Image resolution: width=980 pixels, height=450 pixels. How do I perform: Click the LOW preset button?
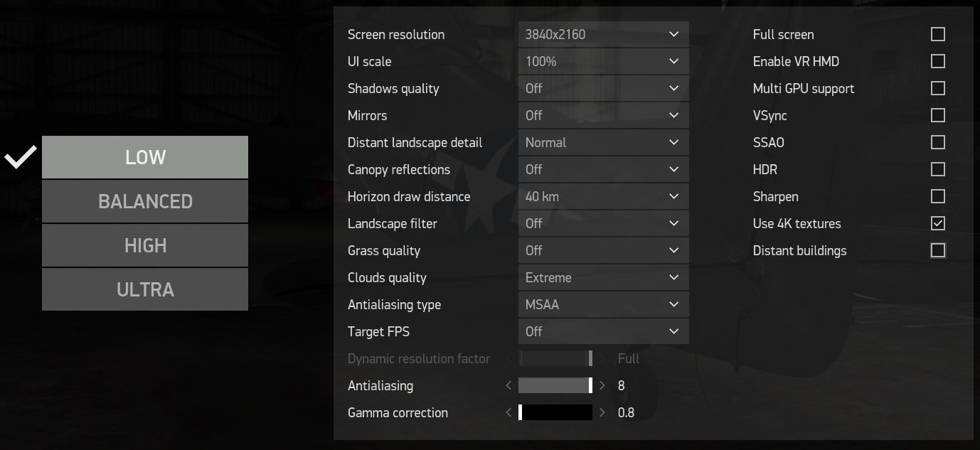point(145,157)
